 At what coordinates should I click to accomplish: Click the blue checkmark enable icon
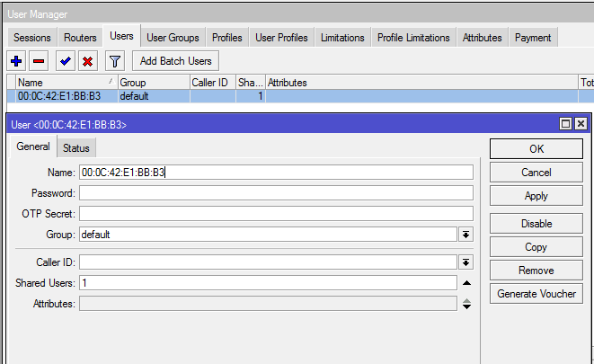point(65,61)
